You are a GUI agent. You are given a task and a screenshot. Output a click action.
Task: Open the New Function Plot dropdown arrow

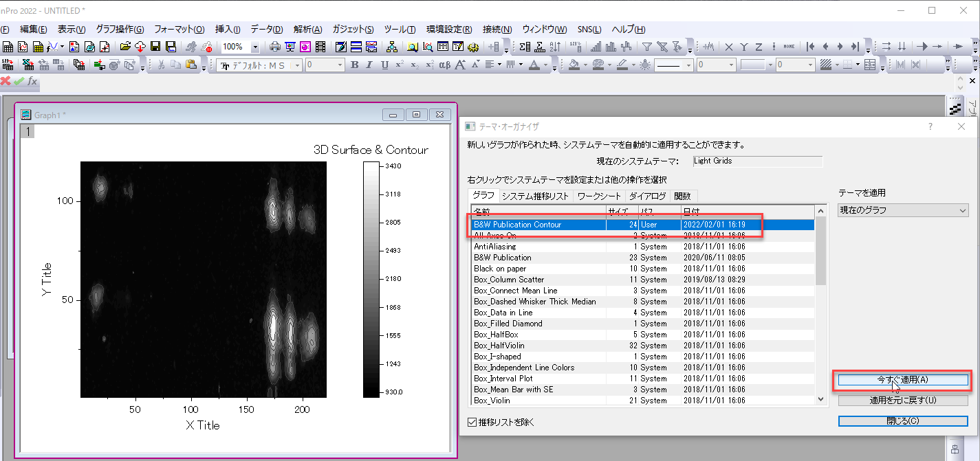pos(62,47)
